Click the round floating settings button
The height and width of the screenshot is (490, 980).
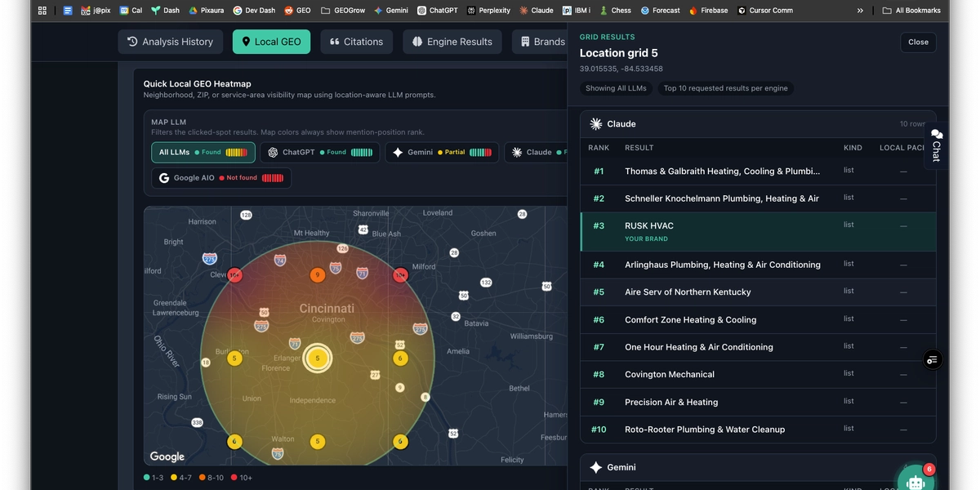pos(933,359)
